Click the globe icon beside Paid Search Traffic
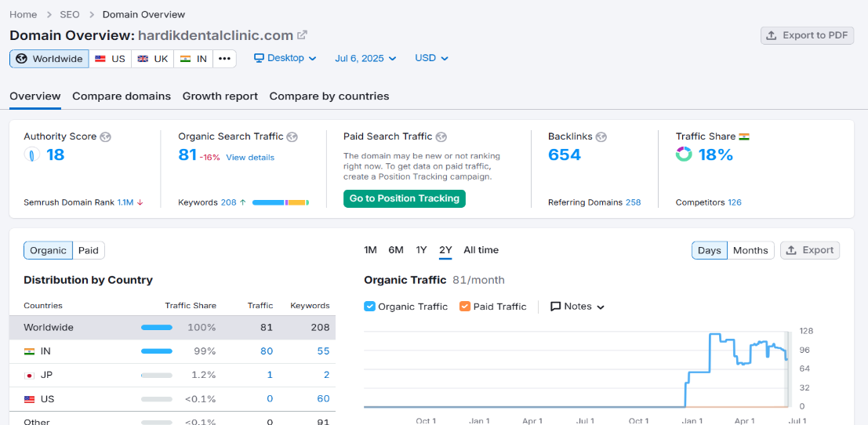Screen dimensions: 868x425 (x=441, y=136)
